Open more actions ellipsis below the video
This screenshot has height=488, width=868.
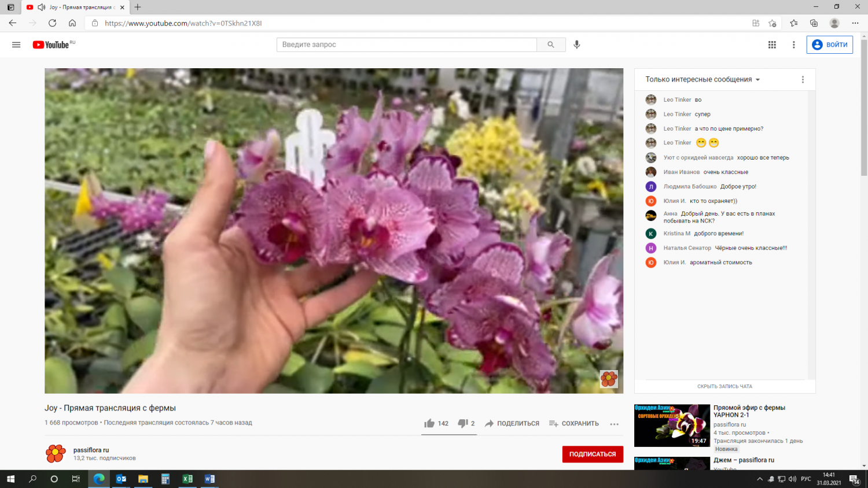(614, 424)
